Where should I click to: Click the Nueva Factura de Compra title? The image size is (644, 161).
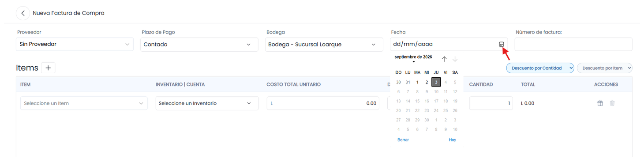click(x=69, y=13)
